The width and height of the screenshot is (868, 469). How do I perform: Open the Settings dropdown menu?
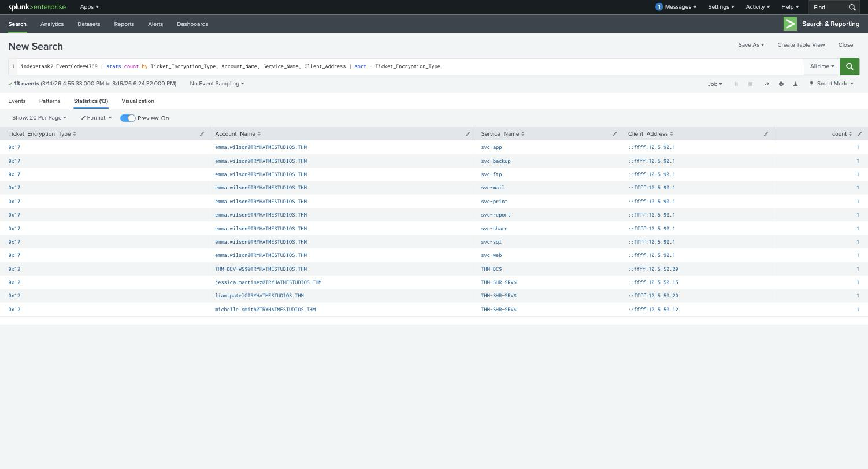(721, 7)
